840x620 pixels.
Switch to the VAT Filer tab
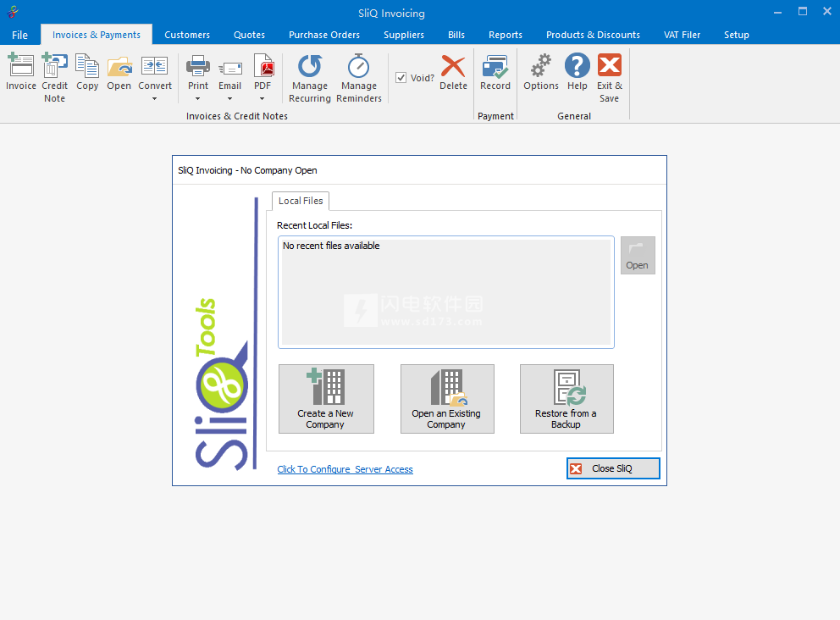point(682,35)
